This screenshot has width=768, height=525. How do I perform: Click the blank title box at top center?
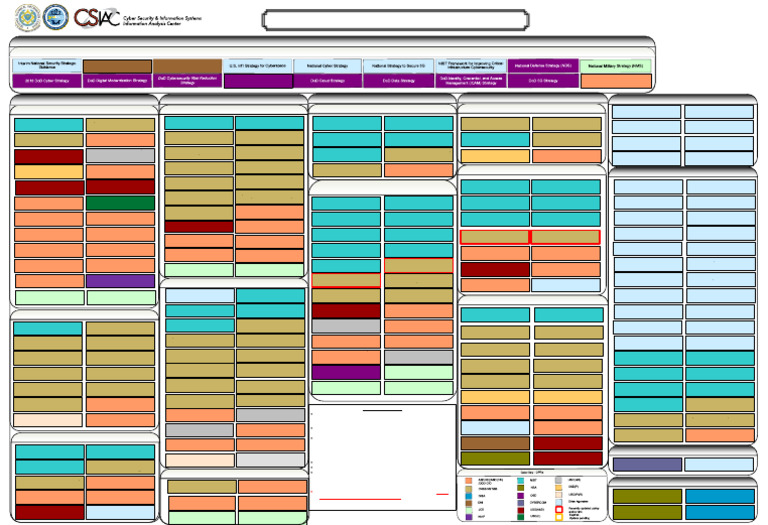(x=395, y=20)
